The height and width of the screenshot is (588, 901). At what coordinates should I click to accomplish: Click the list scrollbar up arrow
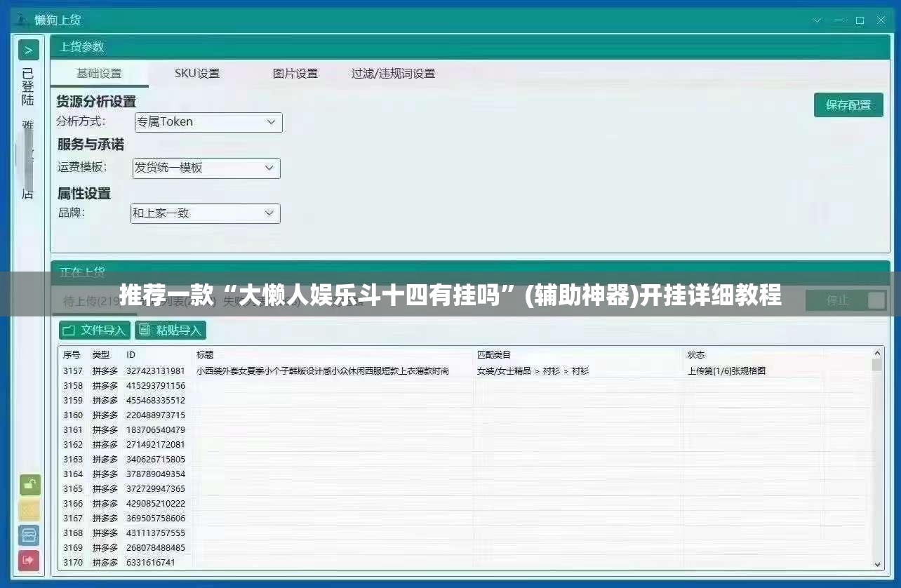877,354
